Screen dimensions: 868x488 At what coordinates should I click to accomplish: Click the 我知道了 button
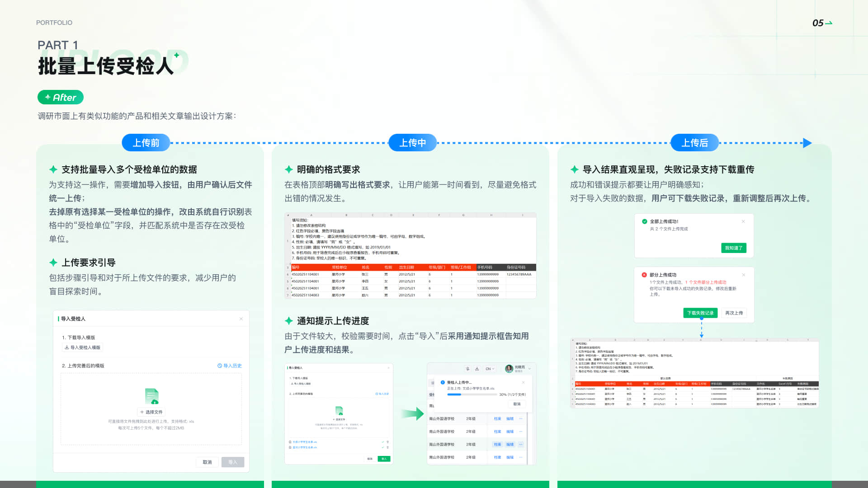(734, 248)
